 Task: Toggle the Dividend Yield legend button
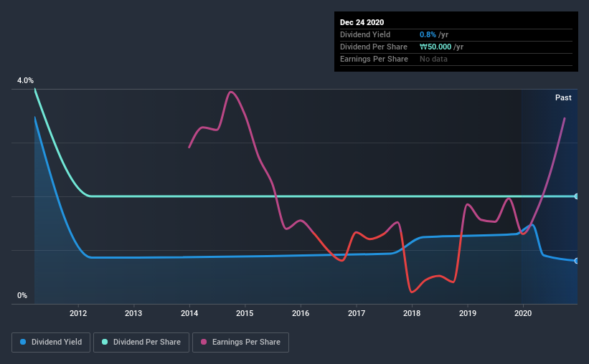[51, 343]
